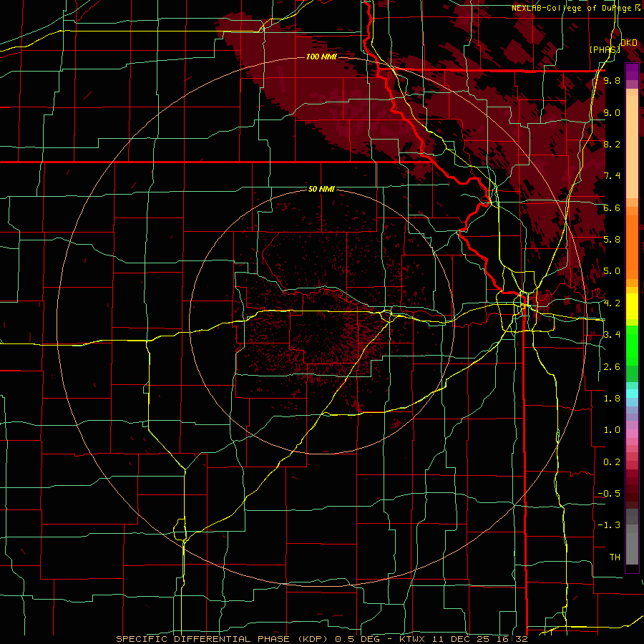This screenshot has height=644, width=644.
Task: Click the 5.0 value on the scale
Action: tap(612, 271)
